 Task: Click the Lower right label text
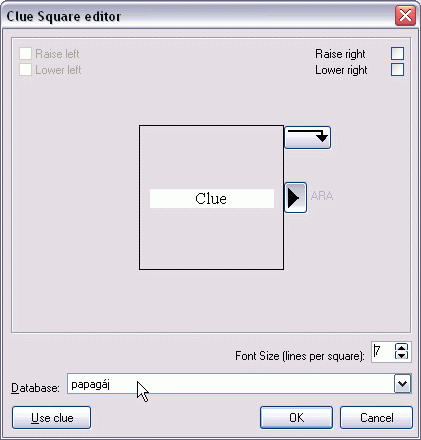(341, 70)
